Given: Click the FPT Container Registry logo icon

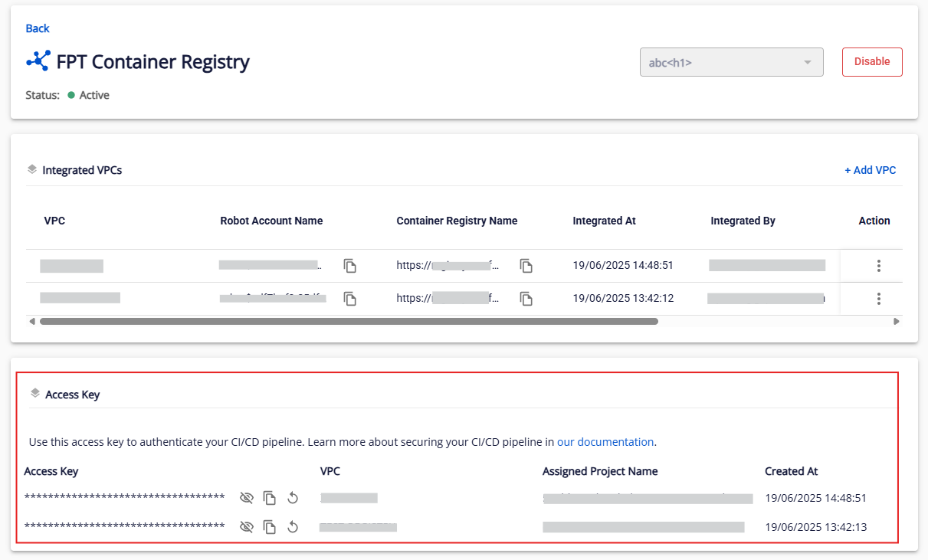Looking at the screenshot, I should (38, 61).
